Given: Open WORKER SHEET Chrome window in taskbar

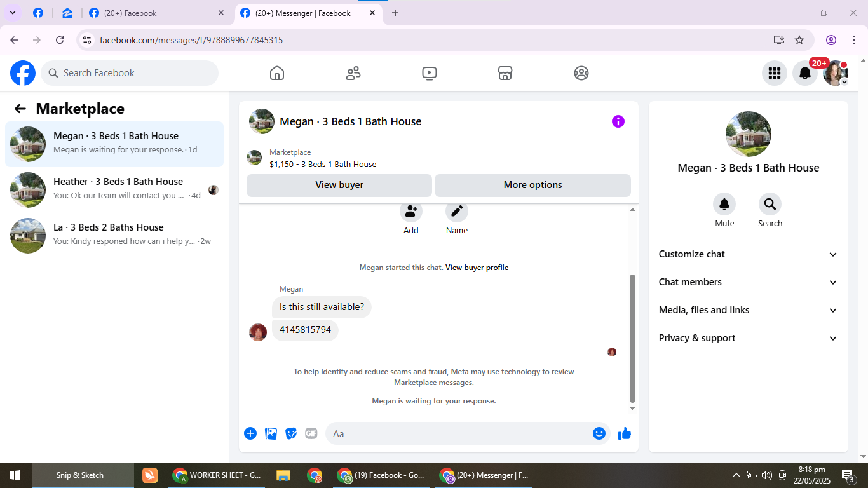Looking at the screenshot, I should (217, 475).
